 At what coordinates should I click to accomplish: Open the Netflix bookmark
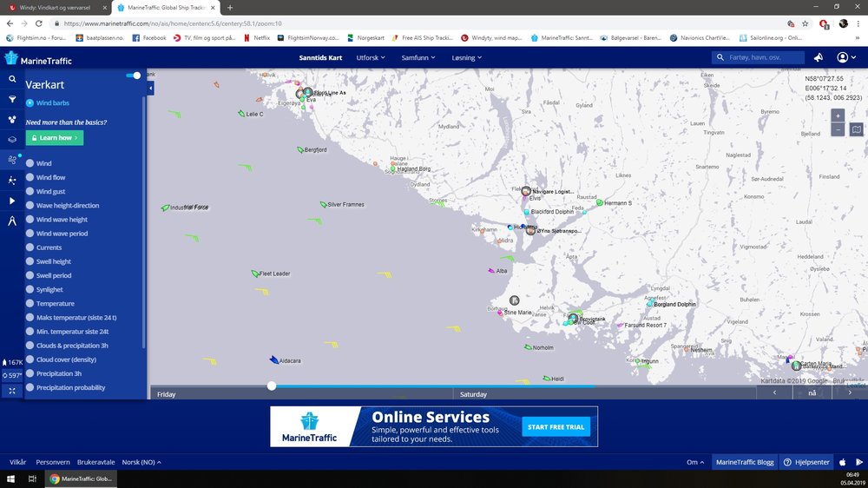pos(257,37)
